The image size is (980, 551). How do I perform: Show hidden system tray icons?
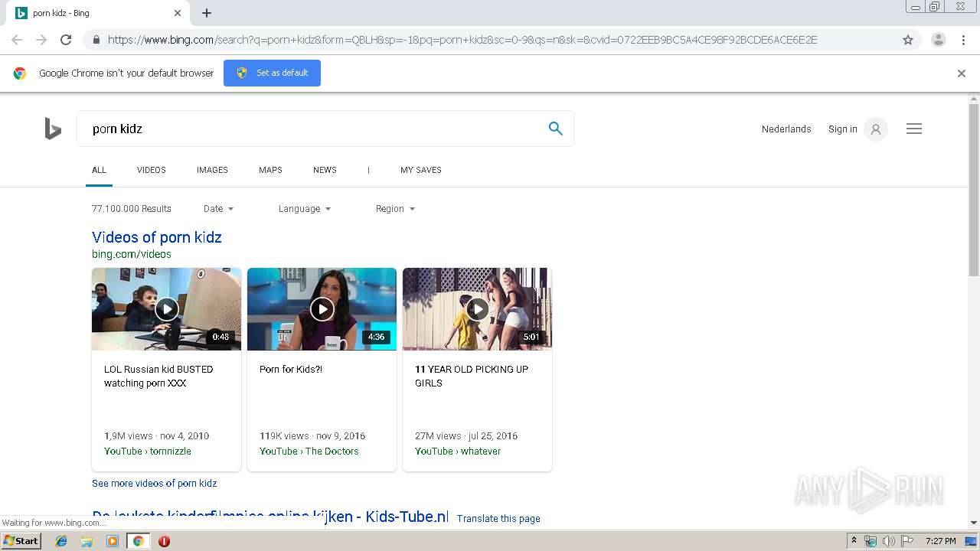(854, 541)
